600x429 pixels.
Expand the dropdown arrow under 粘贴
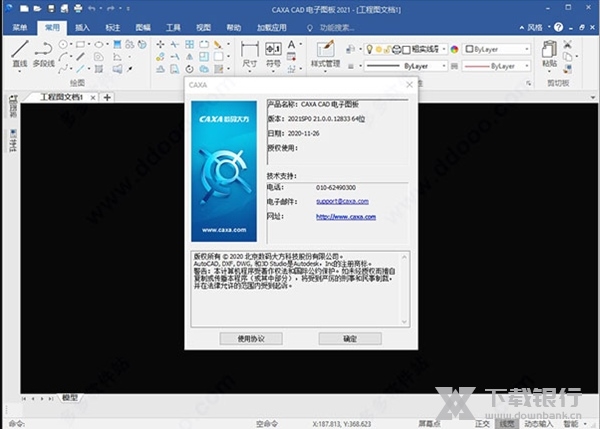549,71
